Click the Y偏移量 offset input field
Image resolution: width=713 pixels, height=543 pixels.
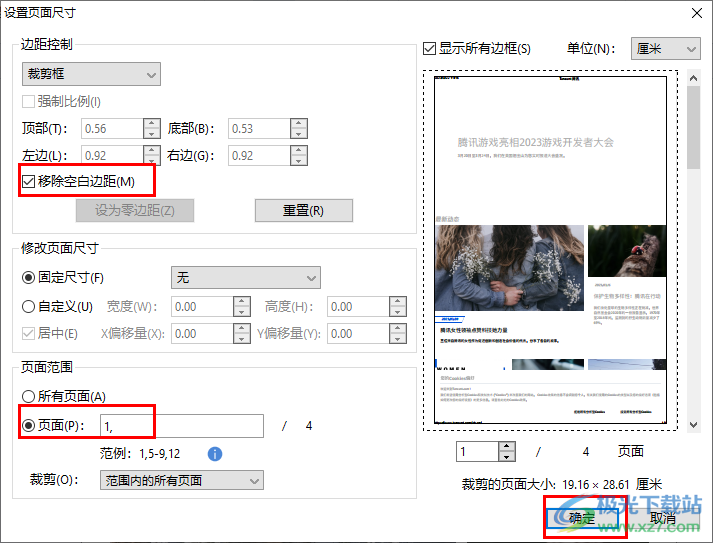coord(358,333)
